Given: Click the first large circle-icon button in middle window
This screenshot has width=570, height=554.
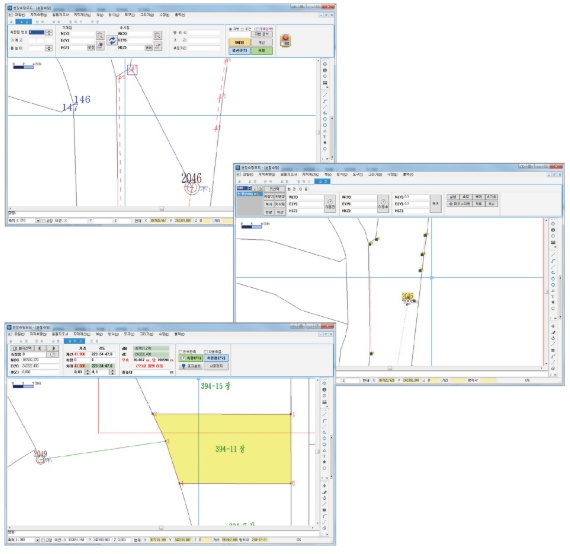Looking at the screenshot, I should (330, 204).
